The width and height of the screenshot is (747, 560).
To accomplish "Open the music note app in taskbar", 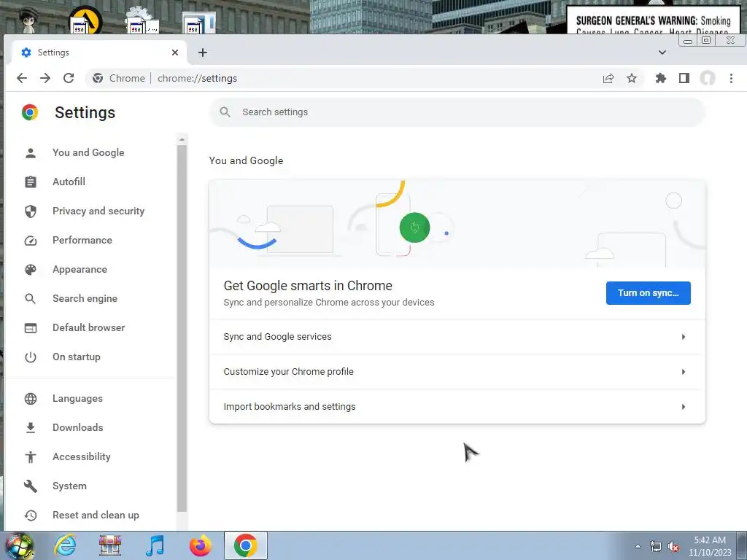I will coord(155,545).
